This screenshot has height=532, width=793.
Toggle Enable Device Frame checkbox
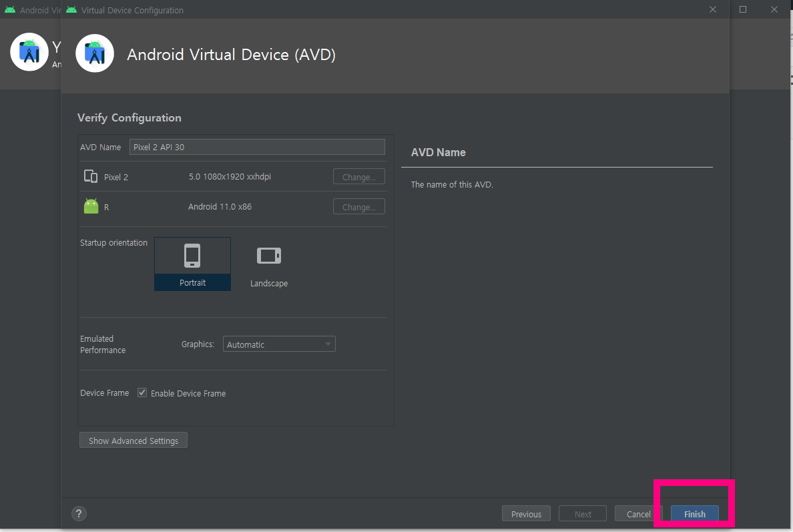click(x=142, y=393)
